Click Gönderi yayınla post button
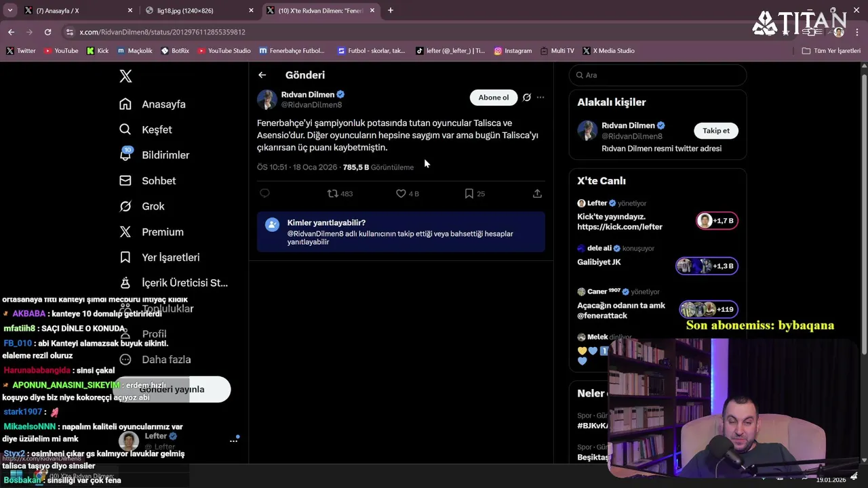The image size is (868, 488). click(172, 389)
